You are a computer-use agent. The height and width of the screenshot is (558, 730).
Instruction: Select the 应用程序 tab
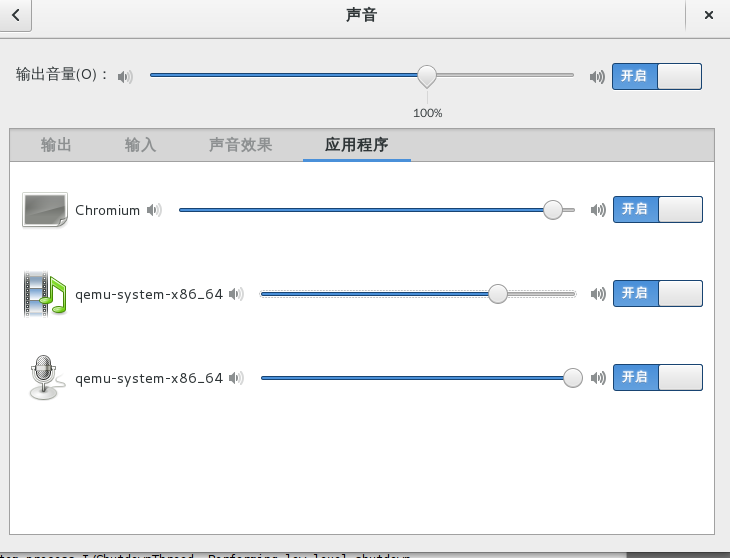tap(356, 145)
